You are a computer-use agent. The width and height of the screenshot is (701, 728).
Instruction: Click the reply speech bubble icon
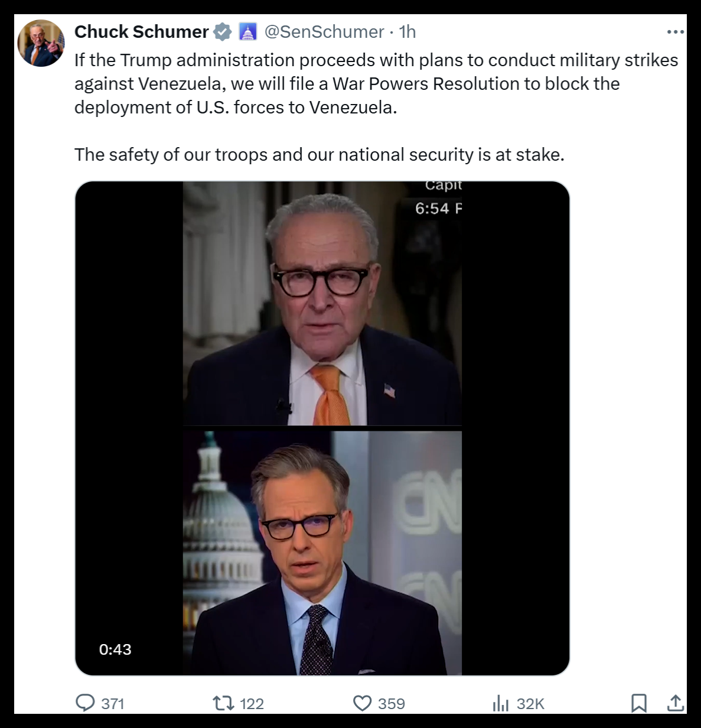[86, 703]
